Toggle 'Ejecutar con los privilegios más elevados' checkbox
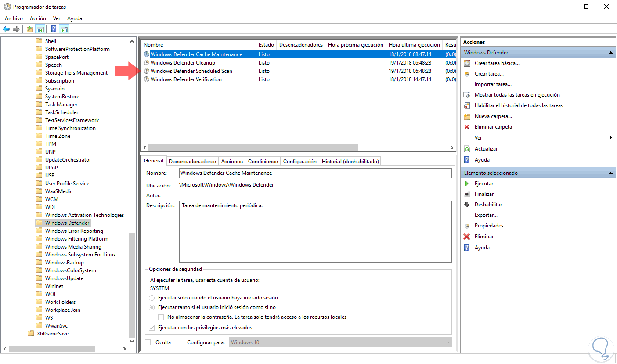 [x=152, y=328]
